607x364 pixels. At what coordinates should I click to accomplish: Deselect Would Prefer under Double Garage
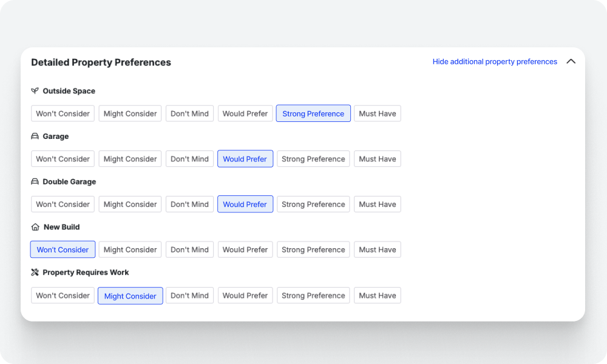tap(245, 204)
